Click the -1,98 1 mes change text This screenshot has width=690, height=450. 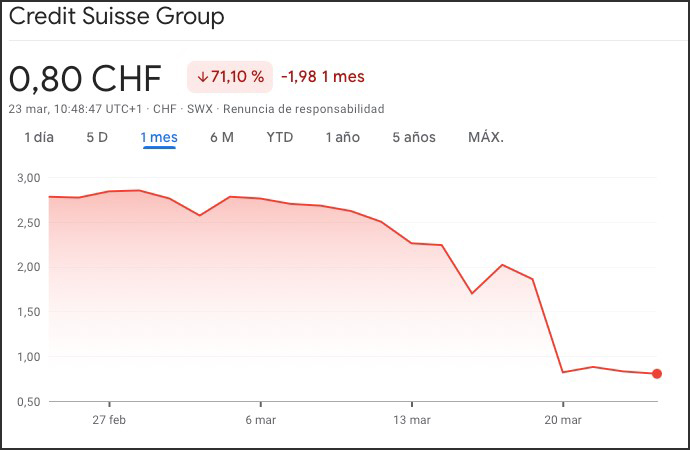tap(323, 77)
